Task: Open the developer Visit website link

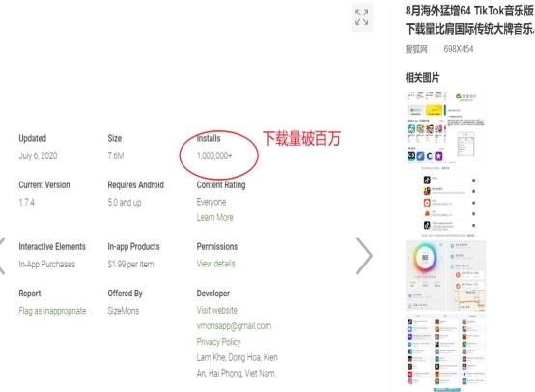Action: click(216, 311)
